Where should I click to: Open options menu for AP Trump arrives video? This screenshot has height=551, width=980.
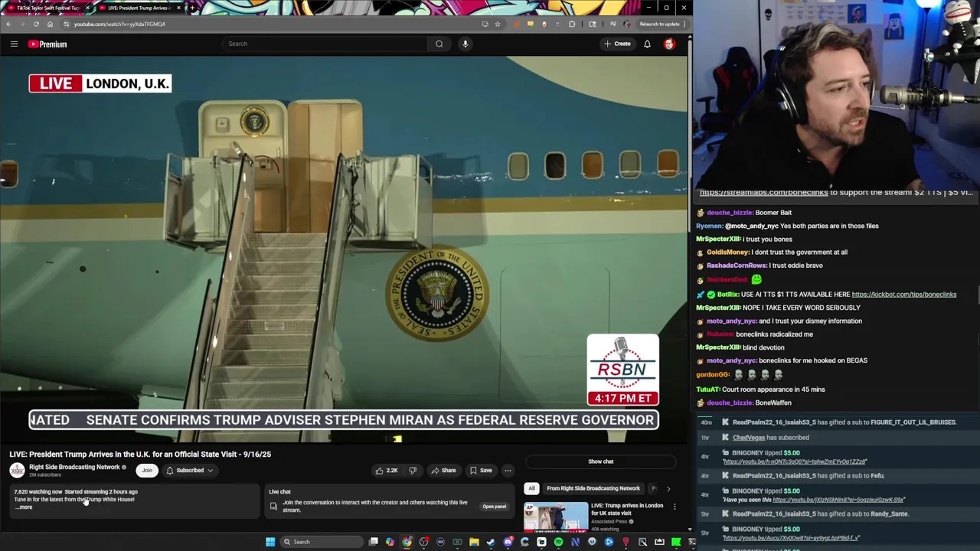coord(675,507)
